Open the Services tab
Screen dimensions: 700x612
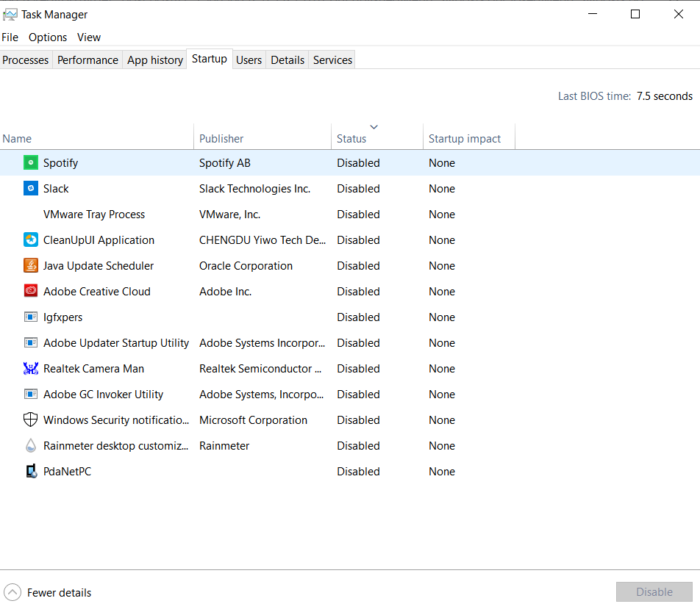point(332,60)
